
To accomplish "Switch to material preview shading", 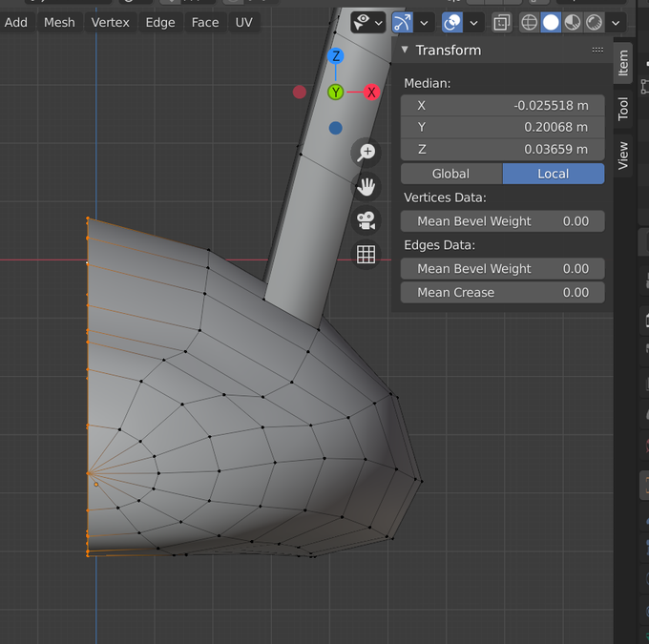I will tap(573, 23).
